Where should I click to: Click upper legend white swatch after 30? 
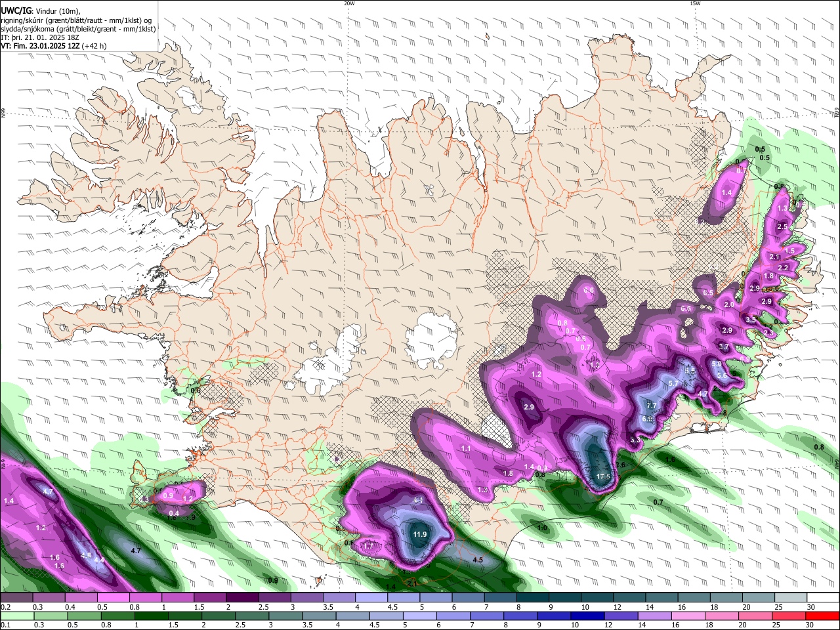[x=824, y=598]
